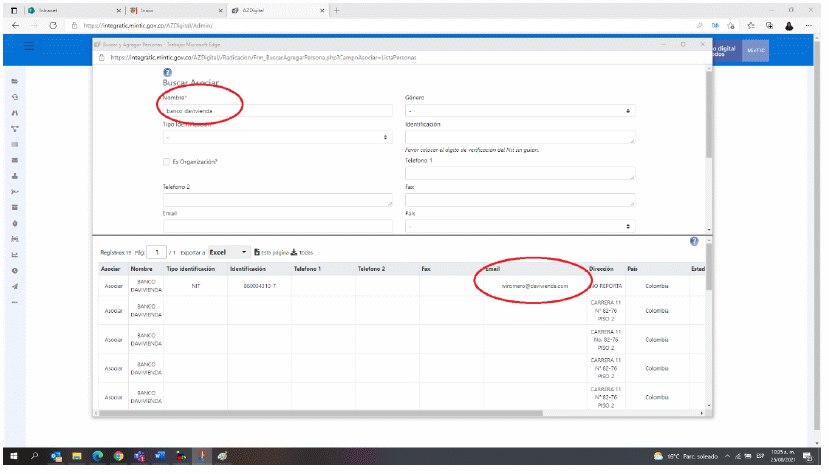Image resolution: width=829 pixels, height=474 pixels.
Task: Click the archive box icon in sidebar
Action: (x=15, y=208)
